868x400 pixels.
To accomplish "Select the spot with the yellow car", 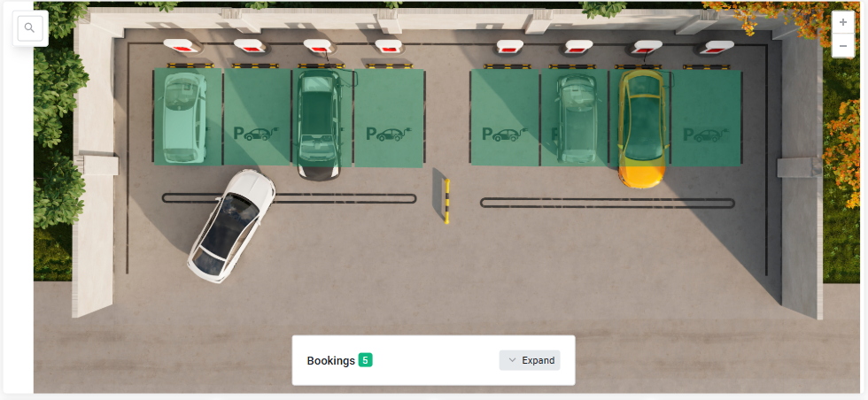I will click(x=640, y=118).
